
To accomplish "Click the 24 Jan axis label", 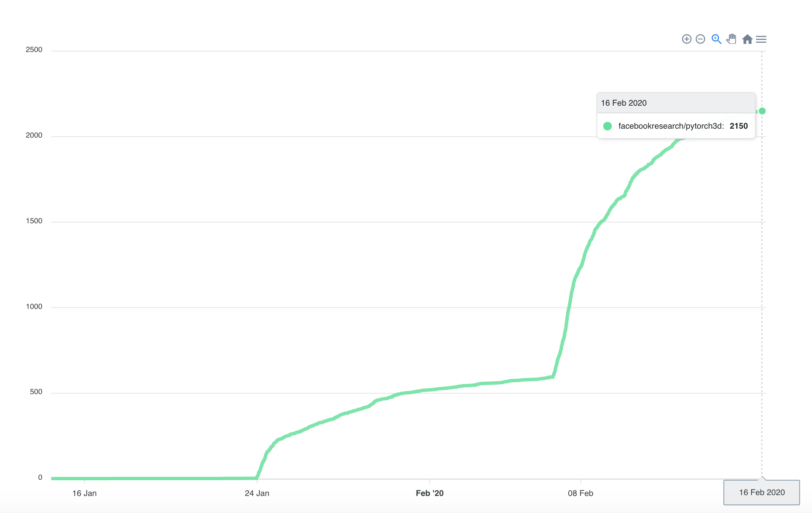I will click(257, 493).
